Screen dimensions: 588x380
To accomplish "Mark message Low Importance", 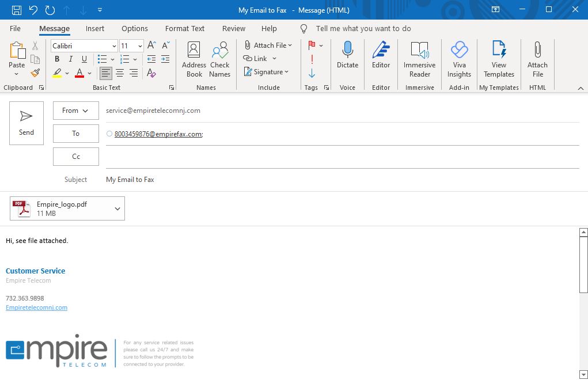I will [312, 73].
